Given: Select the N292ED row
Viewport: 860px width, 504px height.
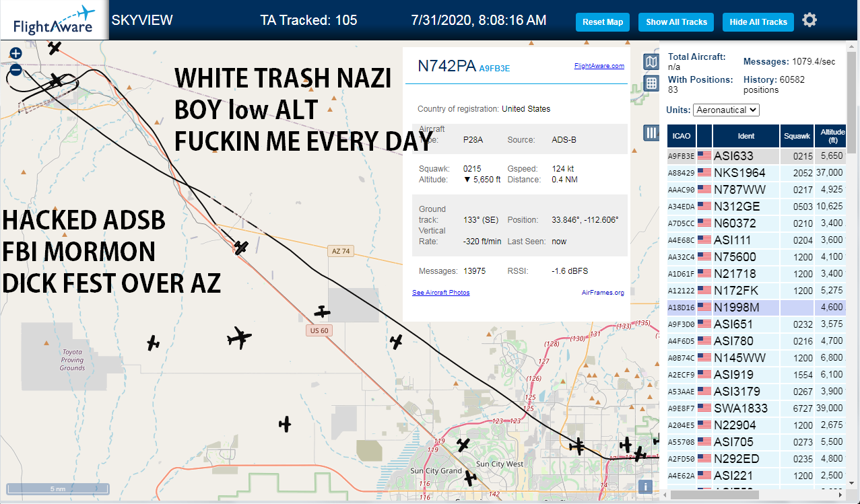Looking at the screenshot, I should pos(756,459).
